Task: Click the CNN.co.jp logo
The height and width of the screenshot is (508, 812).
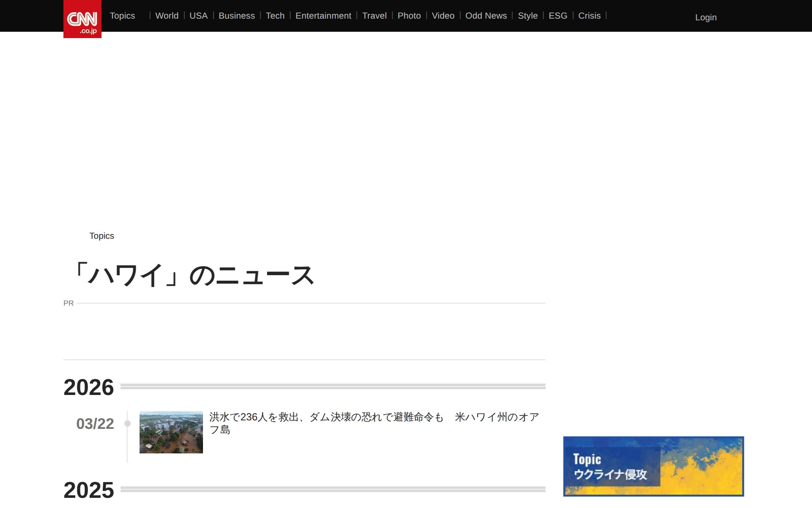Action: point(82,20)
